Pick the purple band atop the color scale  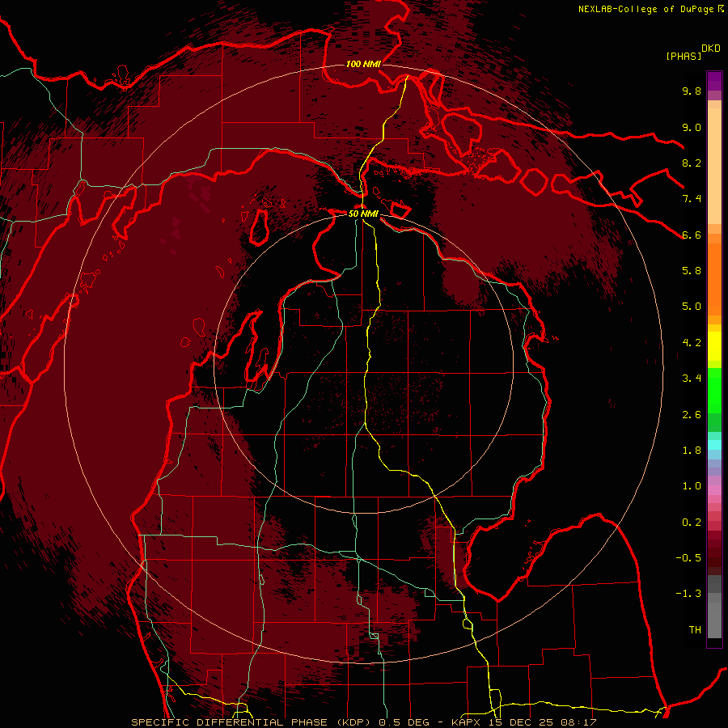pos(714,81)
